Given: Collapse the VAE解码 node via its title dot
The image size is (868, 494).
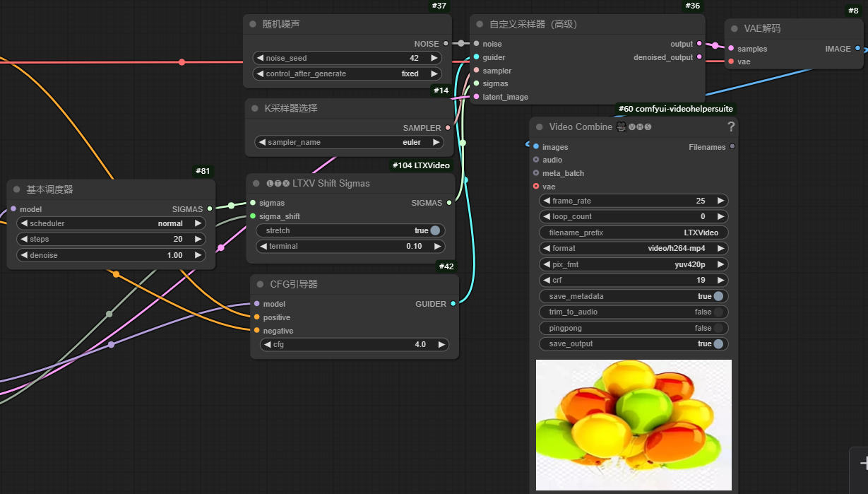Looking at the screenshot, I should [735, 29].
